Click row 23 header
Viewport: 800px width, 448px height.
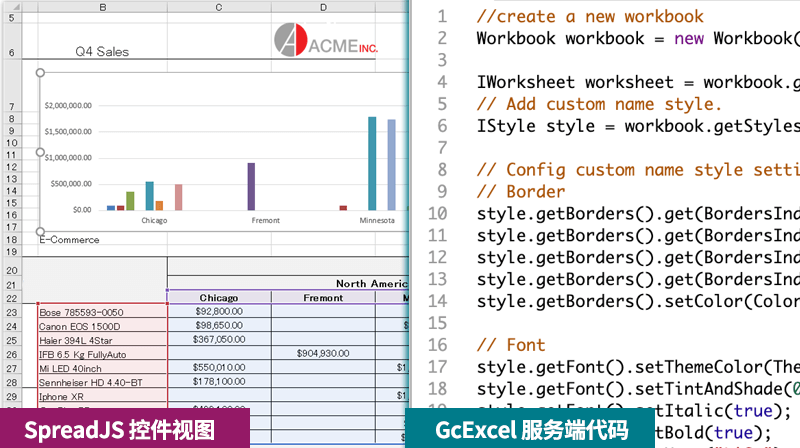pyautogui.click(x=11, y=312)
